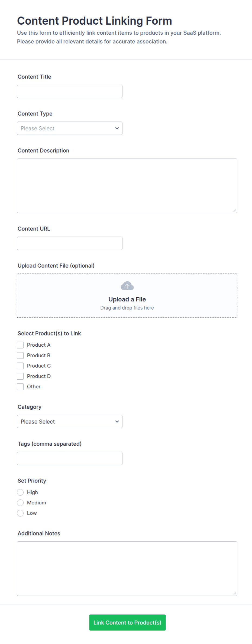Screen dimensions: 252x644
Task: Select High priority radio button
Action: pos(20,492)
